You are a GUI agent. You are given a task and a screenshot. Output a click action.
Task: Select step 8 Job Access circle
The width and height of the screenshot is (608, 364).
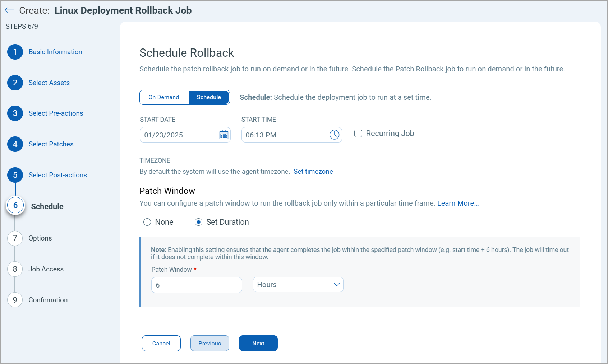click(x=15, y=269)
